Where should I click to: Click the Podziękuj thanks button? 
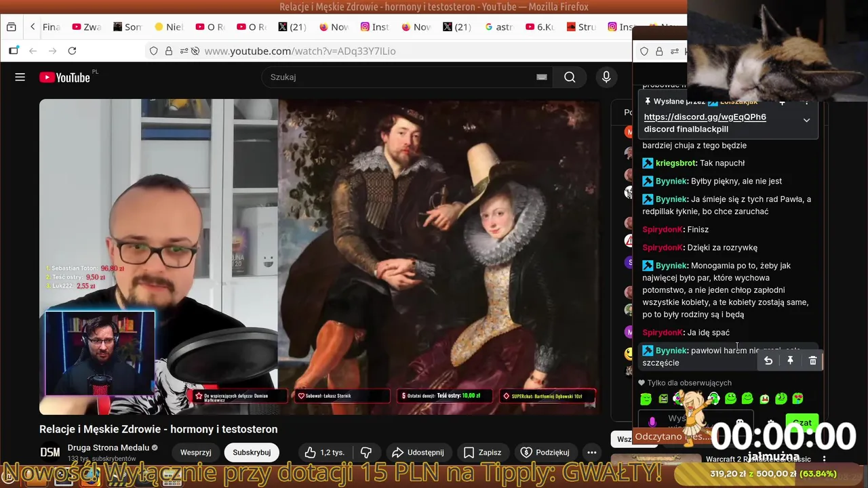pyautogui.click(x=545, y=452)
